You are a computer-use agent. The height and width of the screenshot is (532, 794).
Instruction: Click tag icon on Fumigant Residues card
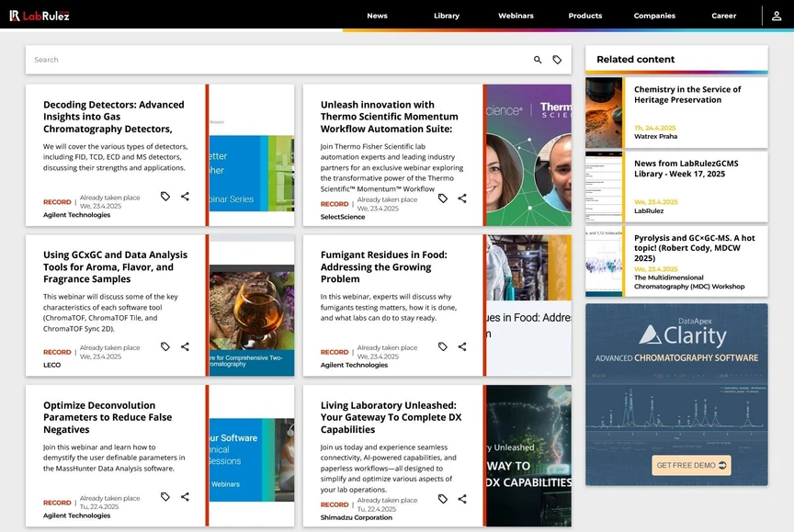coord(443,346)
